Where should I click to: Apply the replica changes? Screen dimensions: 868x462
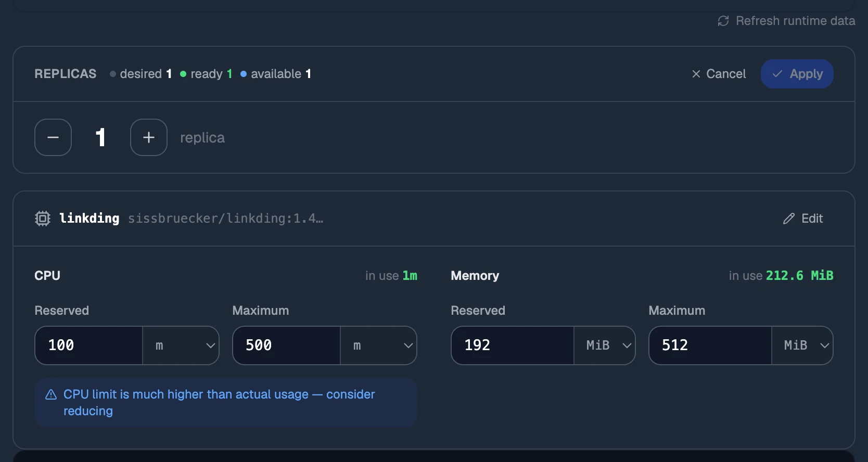pyautogui.click(x=797, y=74)
